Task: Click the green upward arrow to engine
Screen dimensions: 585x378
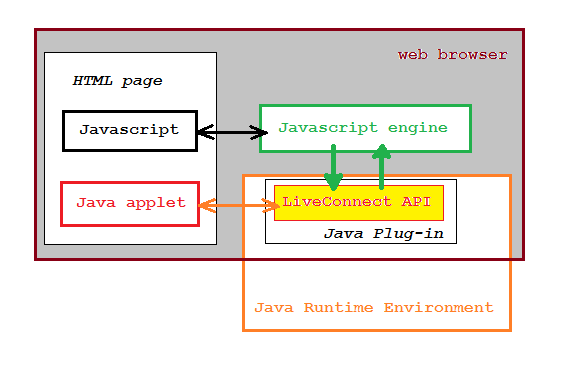Action: click(381, 167)
